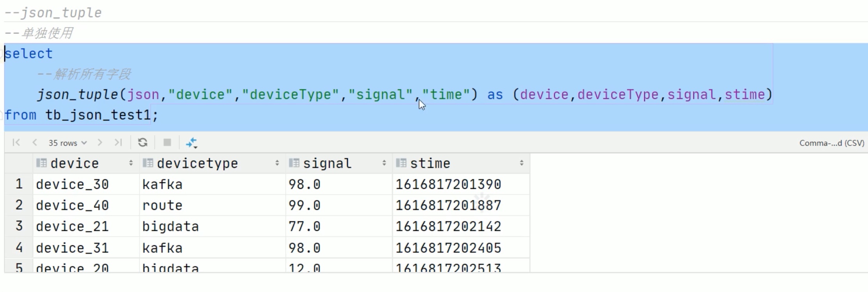Place cursor on stime alias in code
This screenshot has width=868, height=292.
(745, 95)
